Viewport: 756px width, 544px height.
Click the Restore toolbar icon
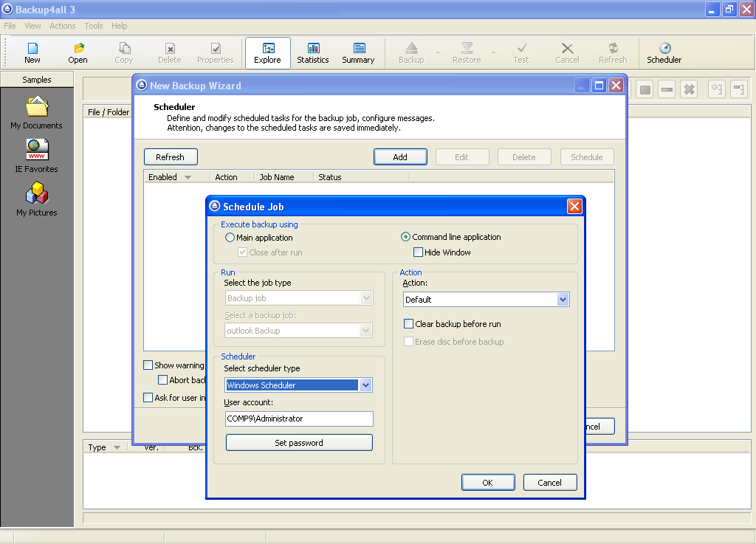click(x=467, y=53)
